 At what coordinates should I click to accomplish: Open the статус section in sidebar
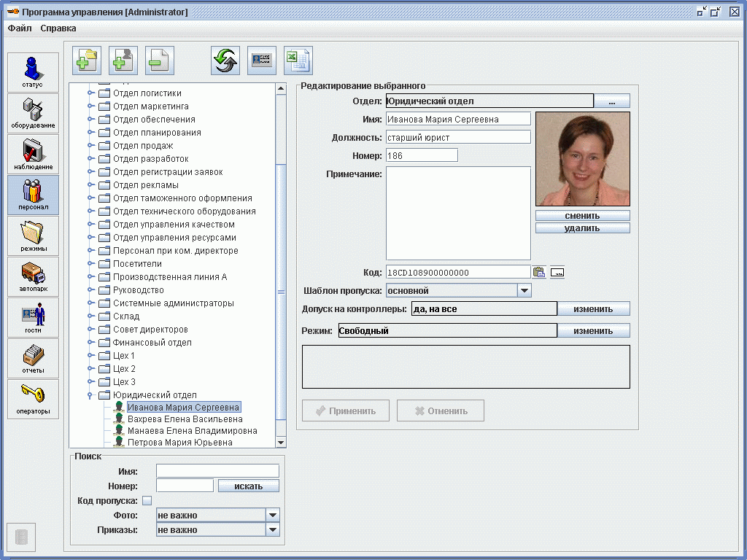pyautogui.click(x=33, y=71)
